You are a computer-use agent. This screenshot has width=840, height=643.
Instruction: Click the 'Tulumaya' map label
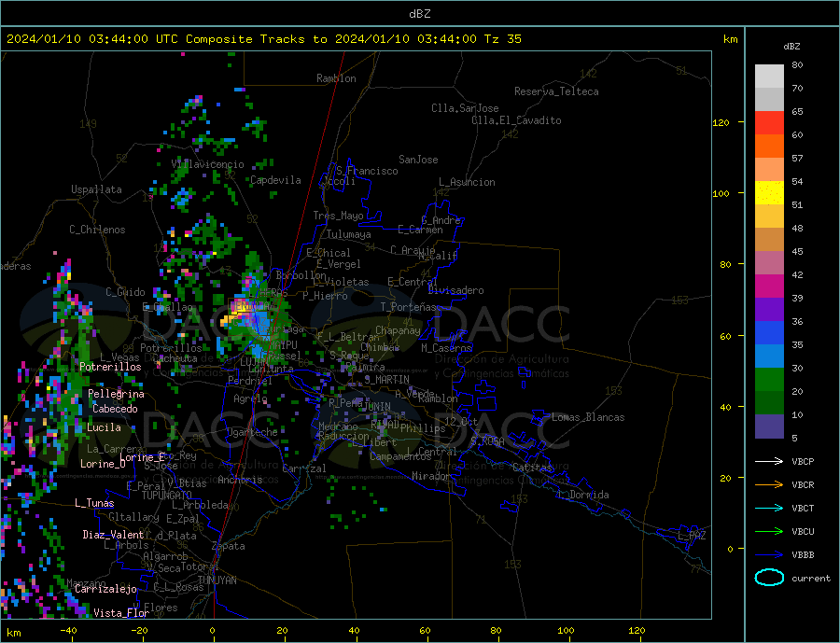[x=349, y=234]
